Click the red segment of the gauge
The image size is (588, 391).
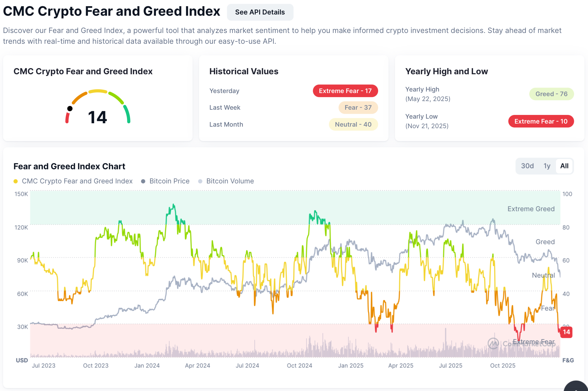(x=67, y=118)
